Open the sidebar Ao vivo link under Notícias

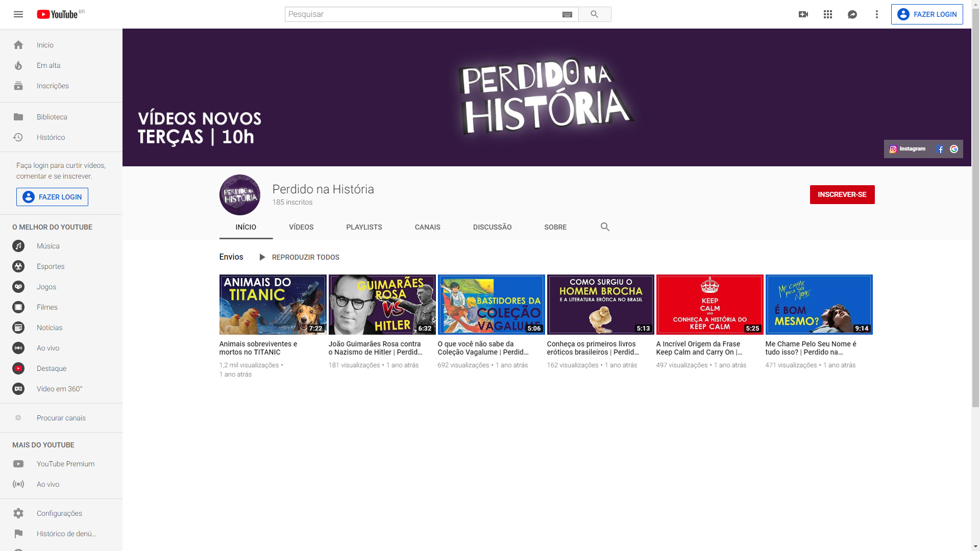pos(48,348)
